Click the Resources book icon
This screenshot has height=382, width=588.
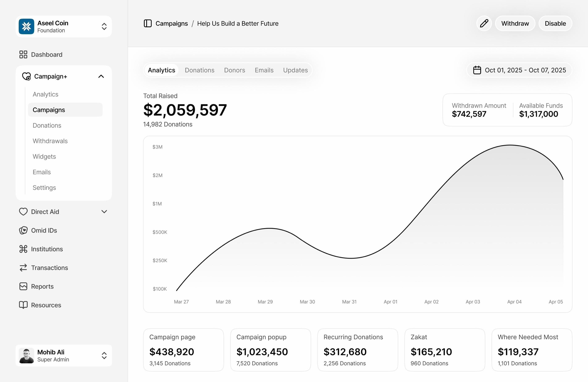pyautogui.click(x=23, y=305)
